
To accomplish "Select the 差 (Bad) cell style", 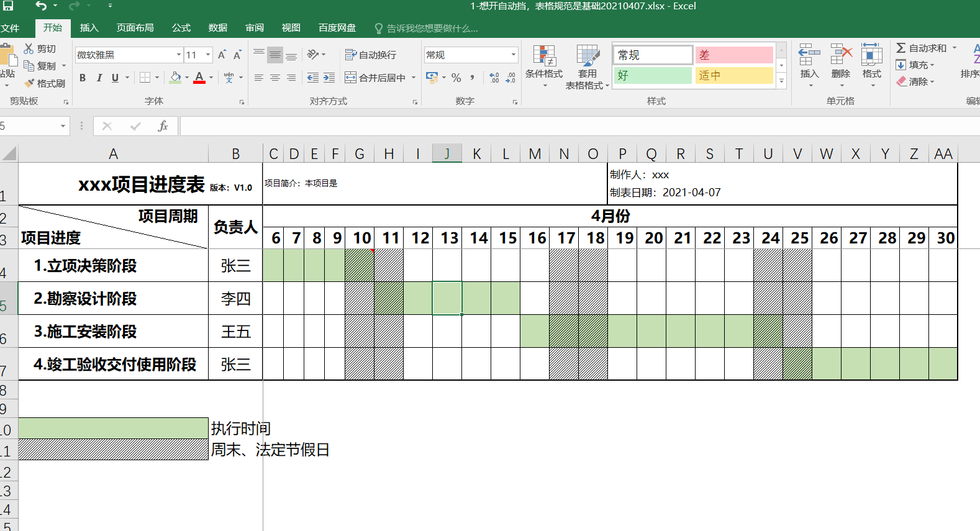I will (x=734, y=55).
